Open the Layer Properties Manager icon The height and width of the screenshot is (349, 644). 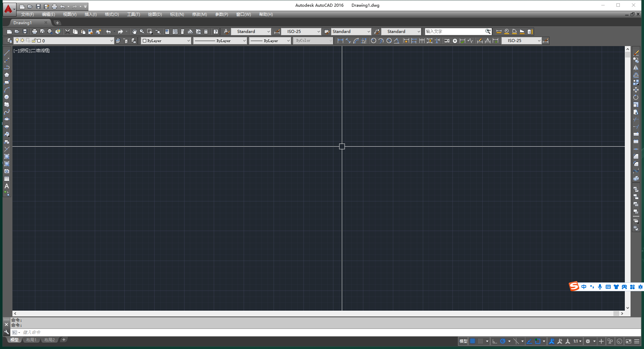[x=9, y=41]
